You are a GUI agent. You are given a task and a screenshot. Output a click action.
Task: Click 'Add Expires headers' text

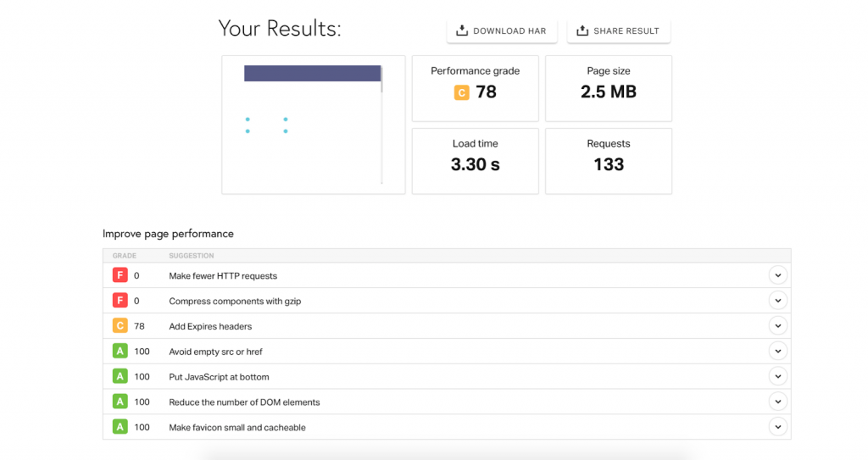[x=210, y=327]
